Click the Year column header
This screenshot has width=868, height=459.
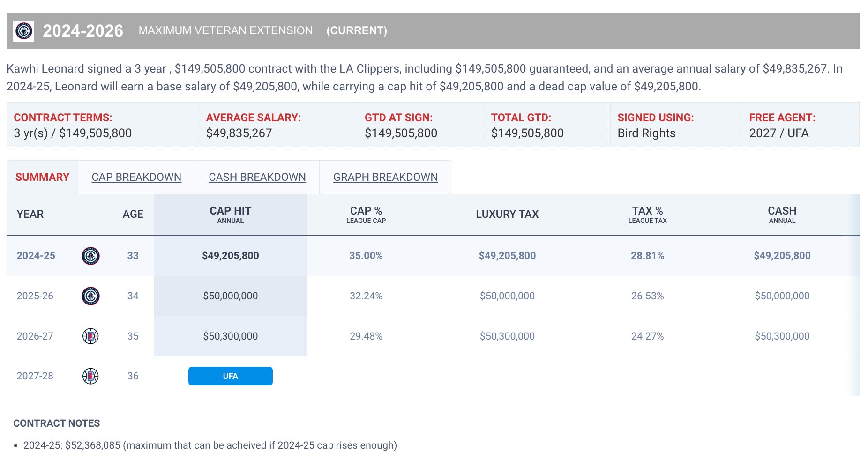[30, 215]
